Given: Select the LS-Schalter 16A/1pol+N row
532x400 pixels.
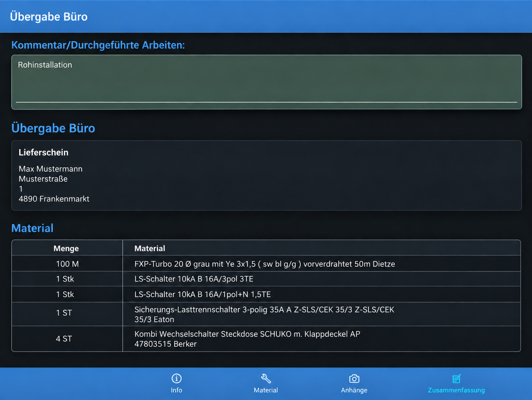Looking at the screenshot, I should [x=266, y=294].
